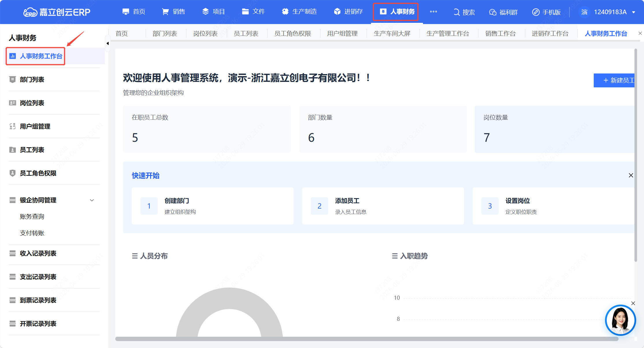The height and width of the screenshot is (348, 644).
Task: Click the 管理您的企业组织架构 subtitle text
Action: [153, 93]
